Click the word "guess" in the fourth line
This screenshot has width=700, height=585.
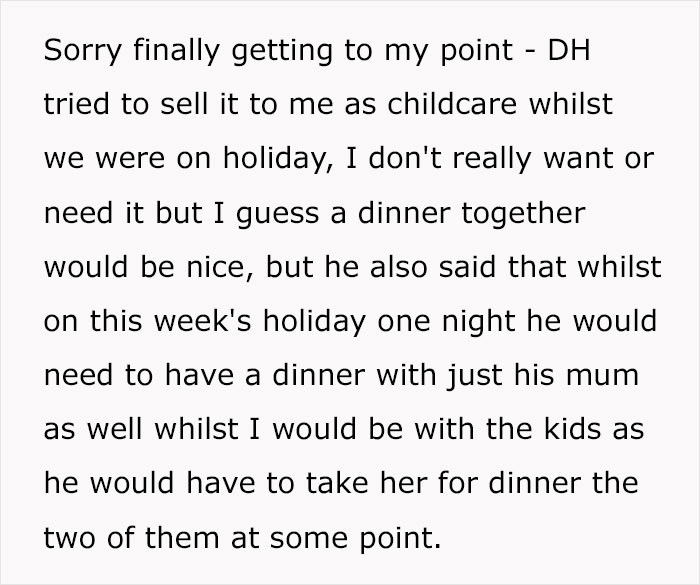pyautogui.click(x=278, y=214)
